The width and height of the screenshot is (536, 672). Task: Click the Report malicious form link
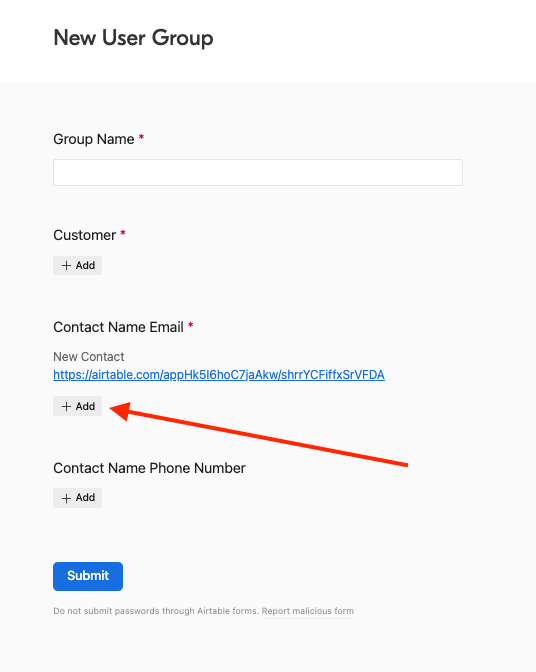308,611
